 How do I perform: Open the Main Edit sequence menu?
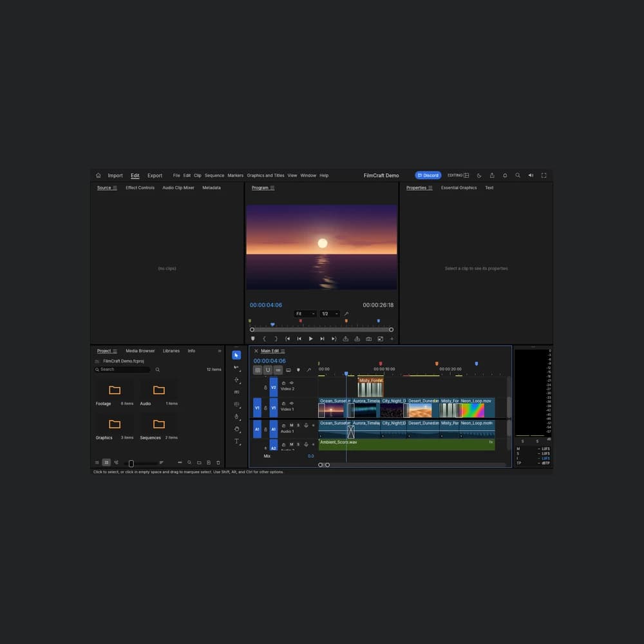tap(283, 351)
